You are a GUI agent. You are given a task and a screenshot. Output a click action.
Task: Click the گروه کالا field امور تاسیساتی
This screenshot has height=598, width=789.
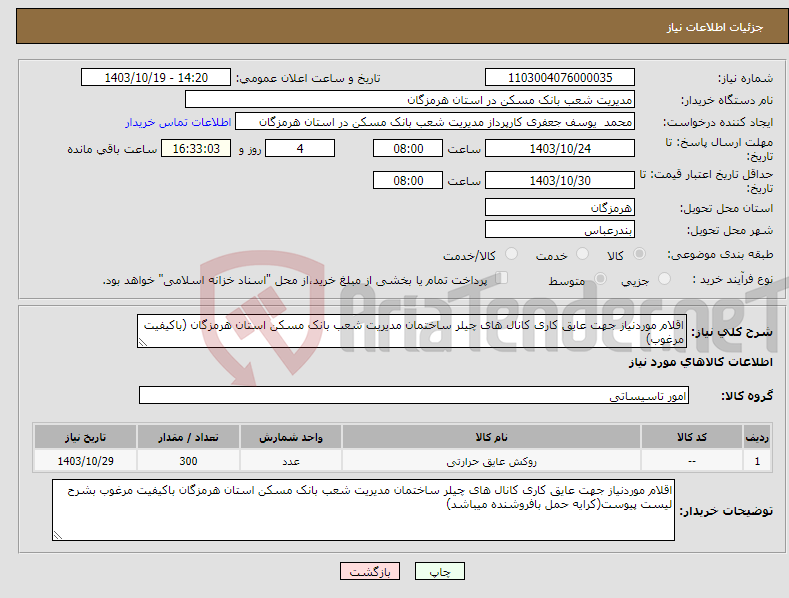[414, 396]
